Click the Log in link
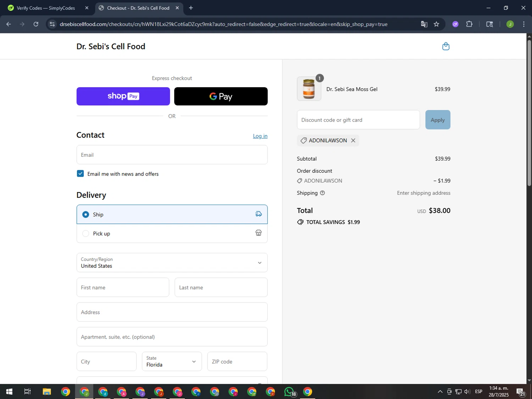Screen dimensions: 532x399 [x=260, y=136]
